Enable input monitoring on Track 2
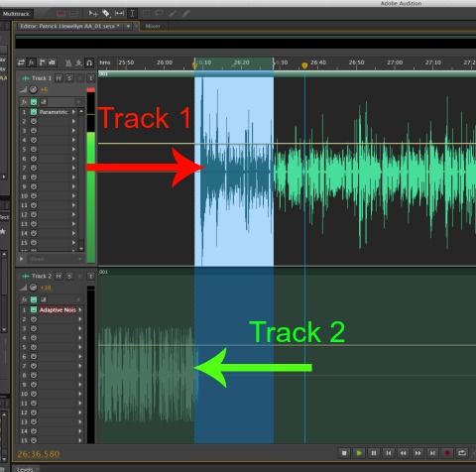The width and height of the screenshot is (476, 472). click(90, 276)
